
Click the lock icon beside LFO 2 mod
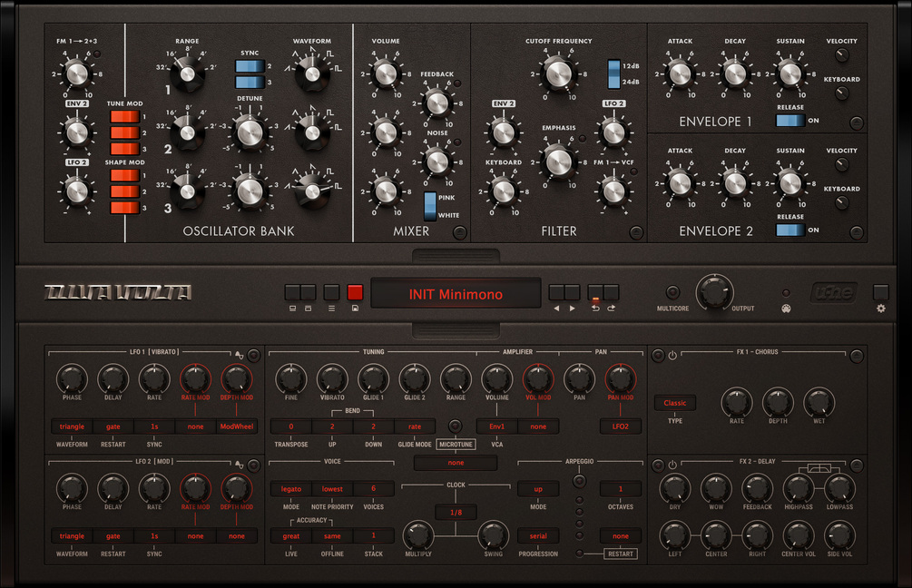[x=239, y=464]
